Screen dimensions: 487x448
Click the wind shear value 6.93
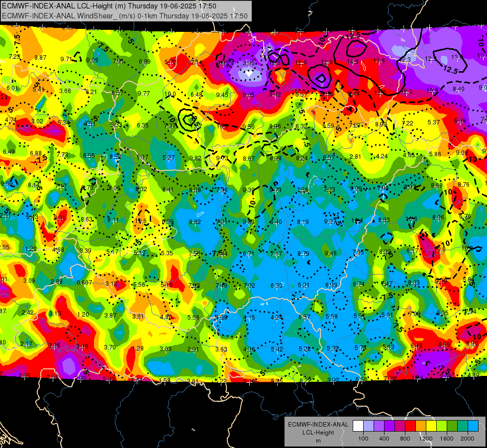[331, 285]
